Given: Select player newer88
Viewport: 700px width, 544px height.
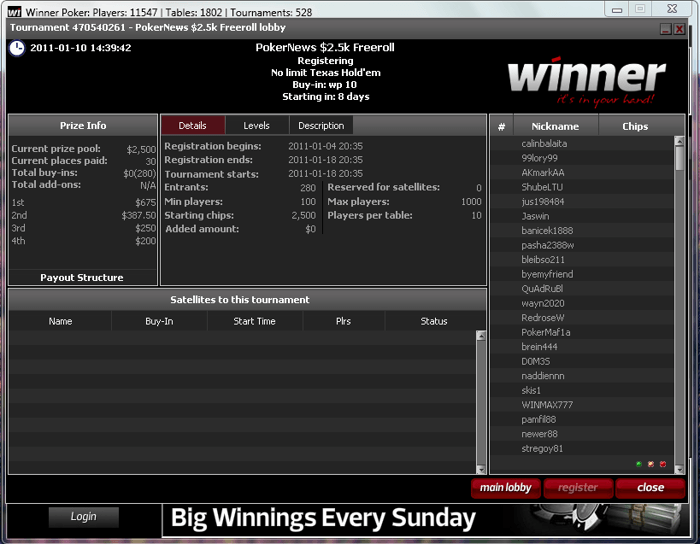Looking at the screenshot, I should click(x=582, y=434).
